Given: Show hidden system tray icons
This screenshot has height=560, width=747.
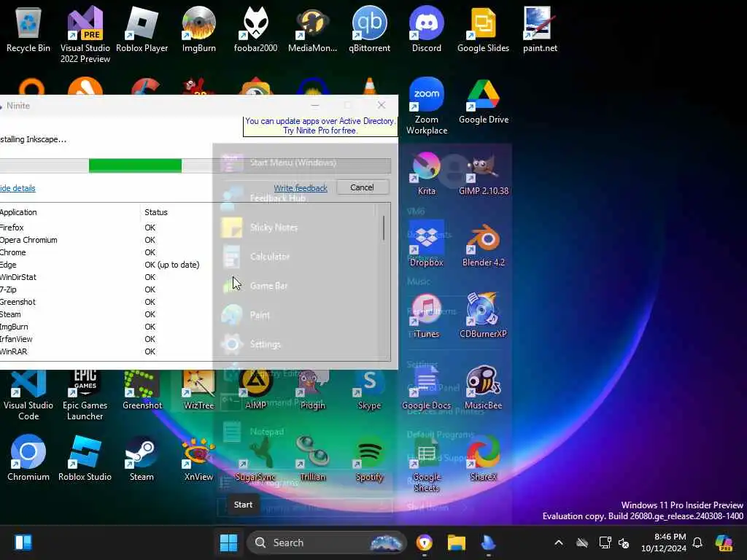Looking at the screenshot, I should click(558, 542).
